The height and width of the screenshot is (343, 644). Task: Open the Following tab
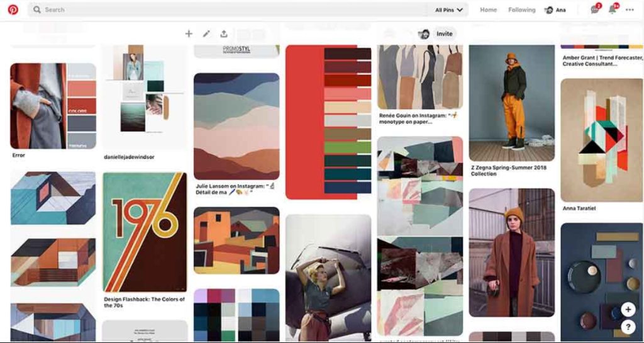click(521, 10)
